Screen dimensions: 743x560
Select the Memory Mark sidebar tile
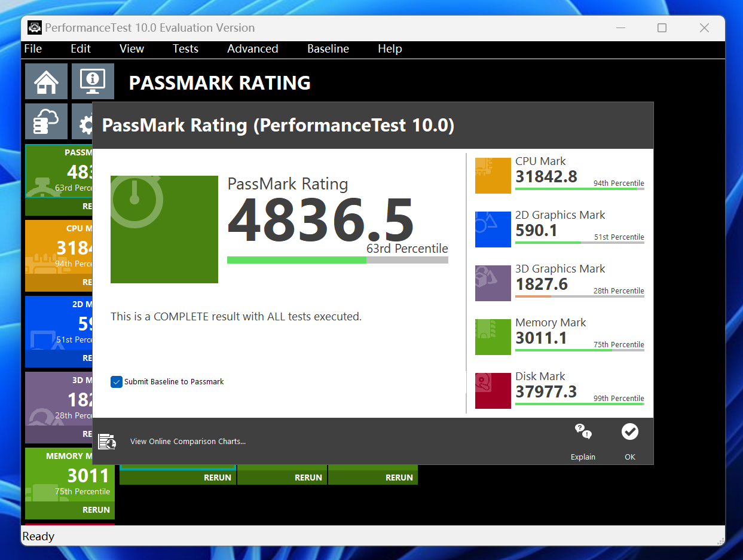pyautogui.click(x=69, y=475)
